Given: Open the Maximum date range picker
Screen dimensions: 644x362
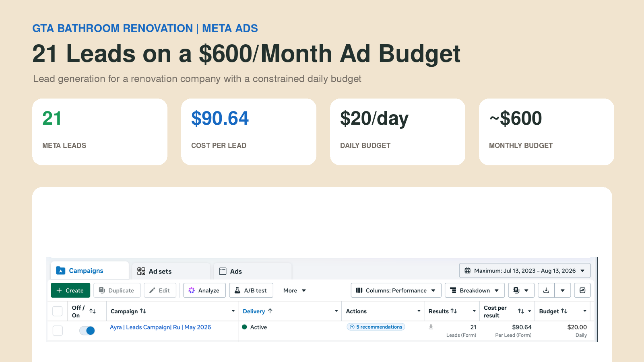Looking at the screenshot, I should (x=525, y=271).
